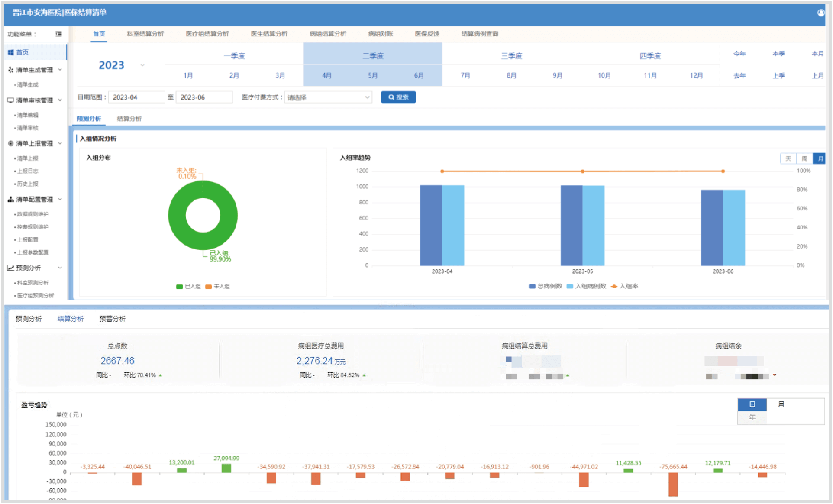Select 四季度 quarter header
Viewport: 833px width, 504px height.
coord(650,56)
